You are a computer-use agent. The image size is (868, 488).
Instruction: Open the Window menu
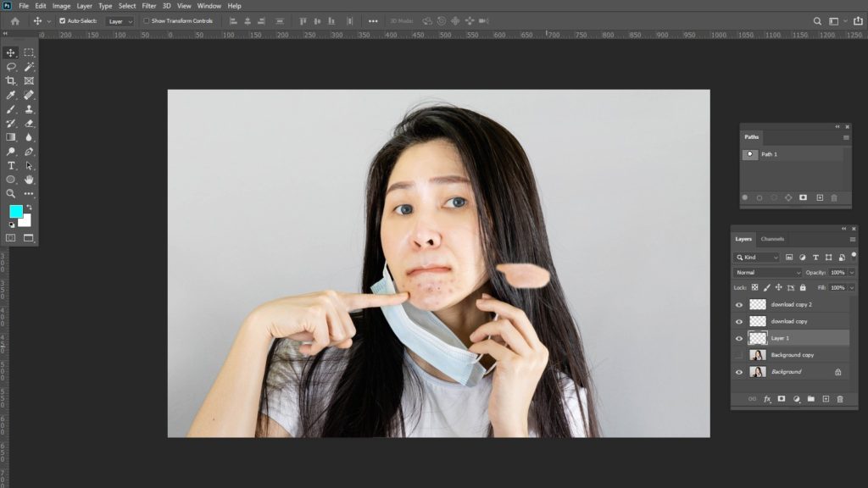coord(209,6)
